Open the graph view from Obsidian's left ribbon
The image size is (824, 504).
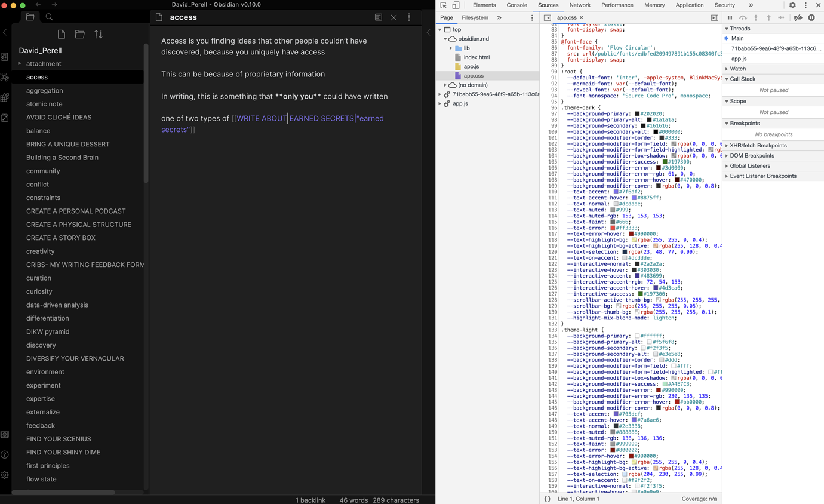pos(5,77)
